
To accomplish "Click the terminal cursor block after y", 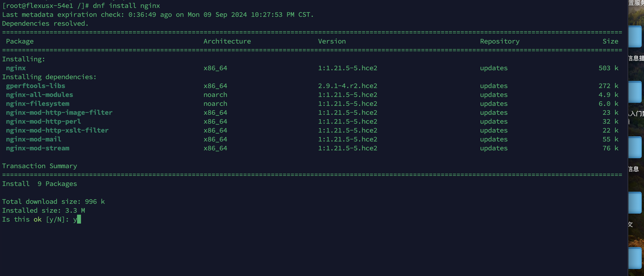I will click(x=79, y=219).
